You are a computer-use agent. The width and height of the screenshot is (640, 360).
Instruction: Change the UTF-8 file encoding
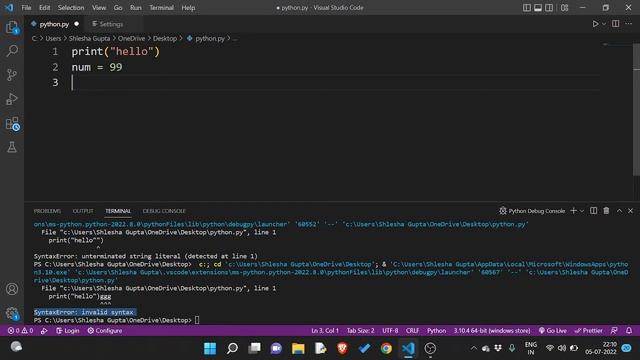coord(390,331)
